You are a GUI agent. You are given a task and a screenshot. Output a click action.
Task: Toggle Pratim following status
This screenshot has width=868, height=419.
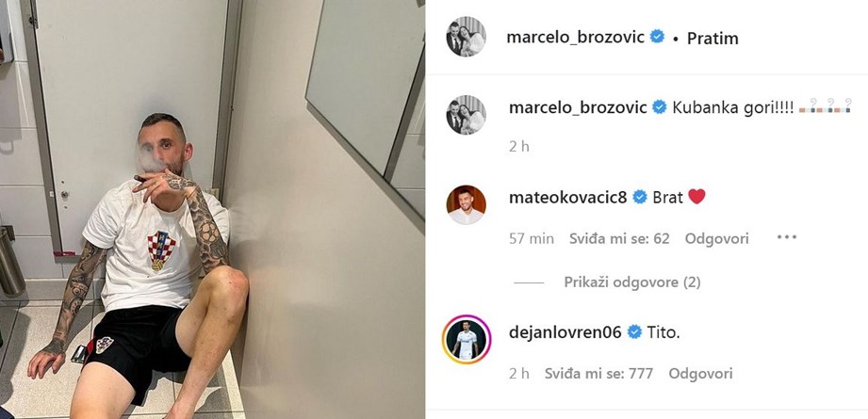coord(712,38)
